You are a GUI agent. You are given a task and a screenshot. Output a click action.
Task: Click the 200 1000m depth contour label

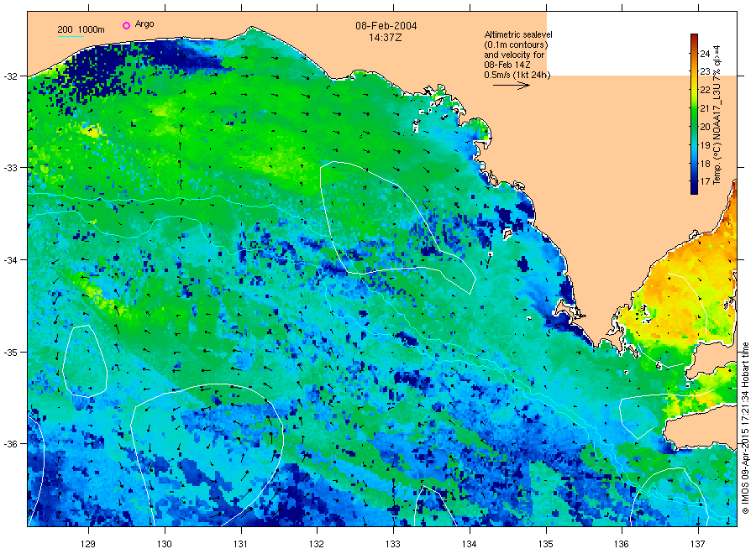(81, 29)
